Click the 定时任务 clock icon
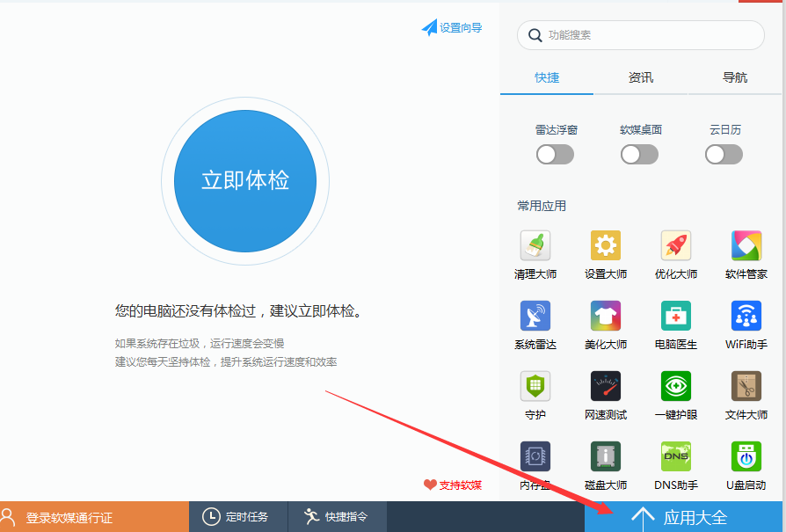The height and width of the screenshot is (532, 786). [211, 516]
